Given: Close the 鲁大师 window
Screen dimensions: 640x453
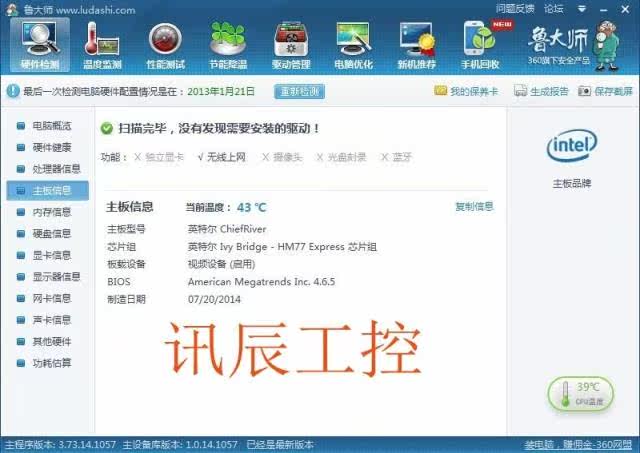Looking at the screenshot, I should (x=625, y=9).
